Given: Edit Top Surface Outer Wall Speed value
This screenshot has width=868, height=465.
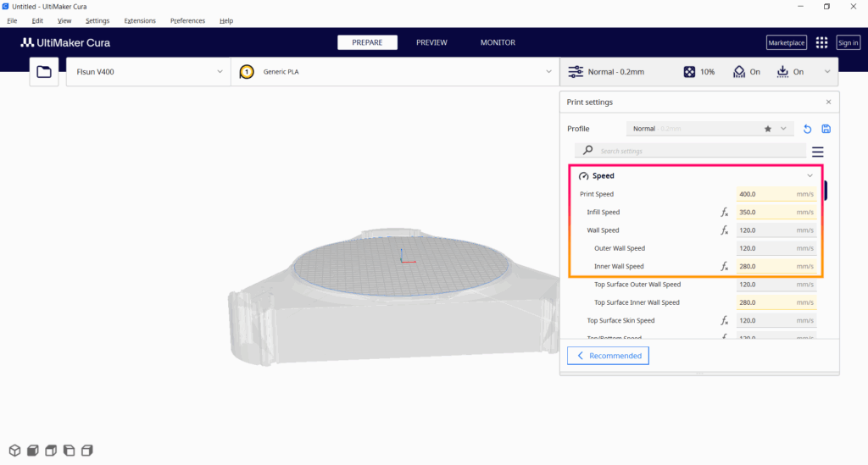Looking at the screenshot, I should click(x=776, y=285).
